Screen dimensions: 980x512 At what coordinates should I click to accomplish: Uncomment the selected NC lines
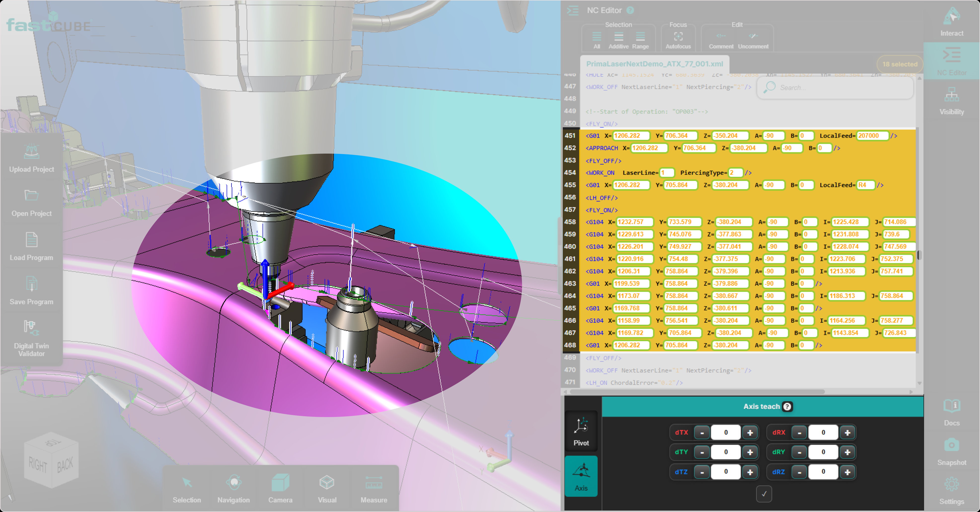pos(753,40)
